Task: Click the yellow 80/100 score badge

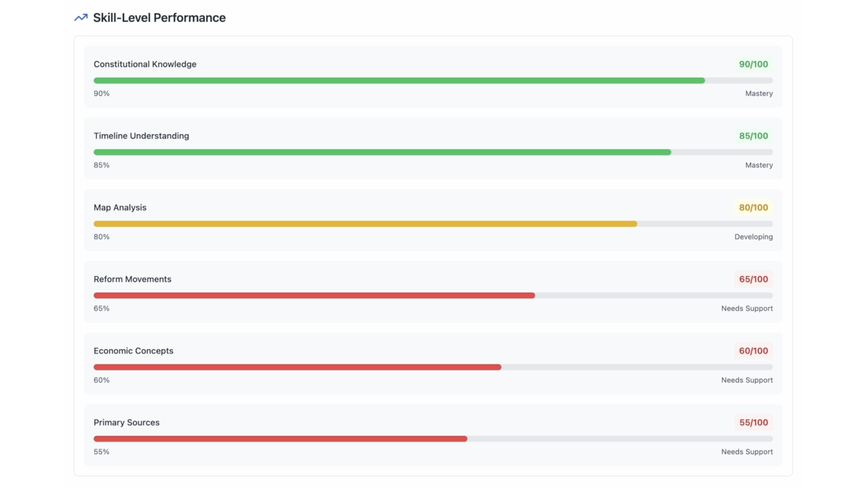Action: pos(753,208)
